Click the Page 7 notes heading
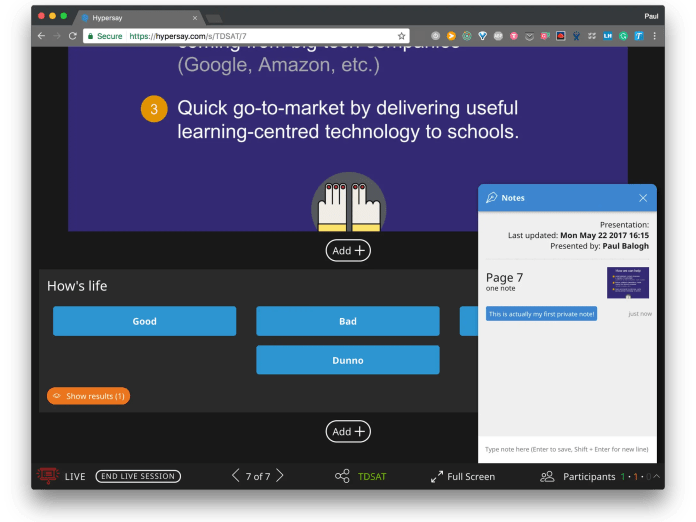This screenshot has width=696, height=522. click(504, 278)
